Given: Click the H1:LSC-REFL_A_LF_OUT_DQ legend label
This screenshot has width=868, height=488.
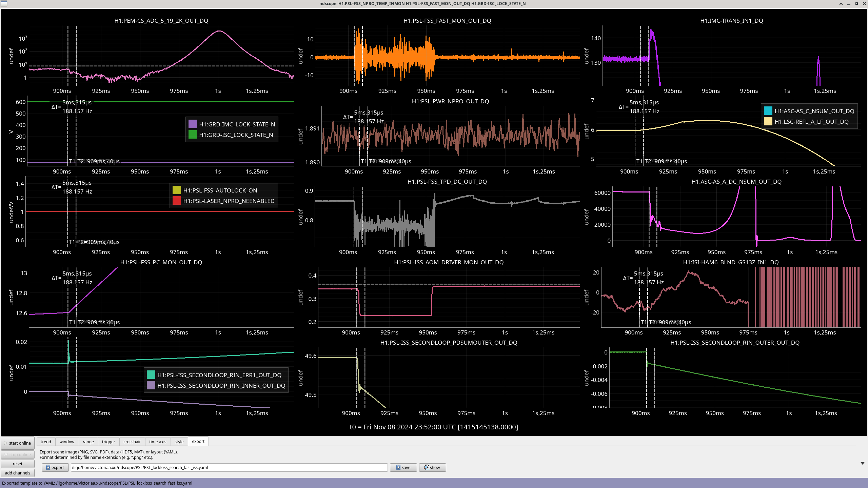Looking at the screenshot, I should (811, 122).
